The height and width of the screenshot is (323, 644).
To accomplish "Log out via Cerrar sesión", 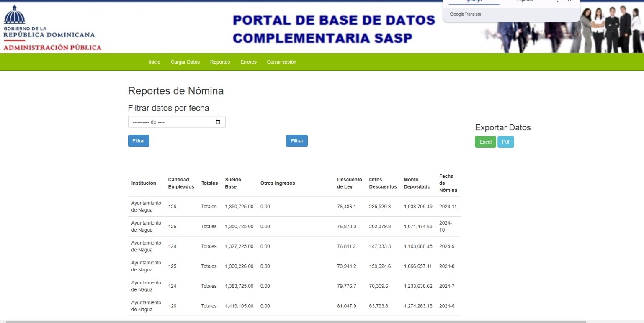I will [x=281, y=62].
